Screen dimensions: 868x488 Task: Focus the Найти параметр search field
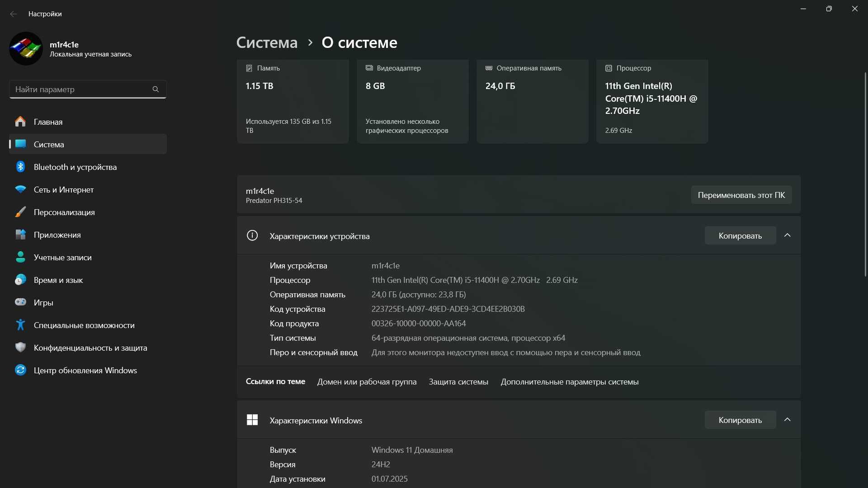click(x=88, y=89)
